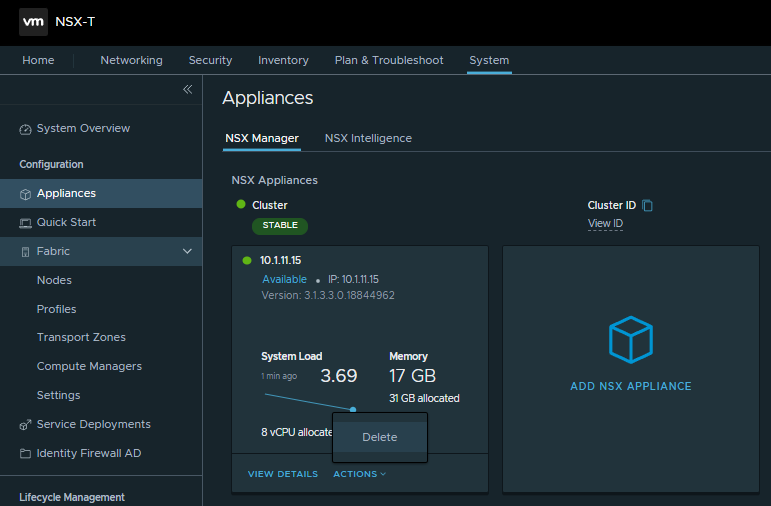This screenshot has height=506, width=771.
Task: Click the Available status link
Action: point(284,279)
